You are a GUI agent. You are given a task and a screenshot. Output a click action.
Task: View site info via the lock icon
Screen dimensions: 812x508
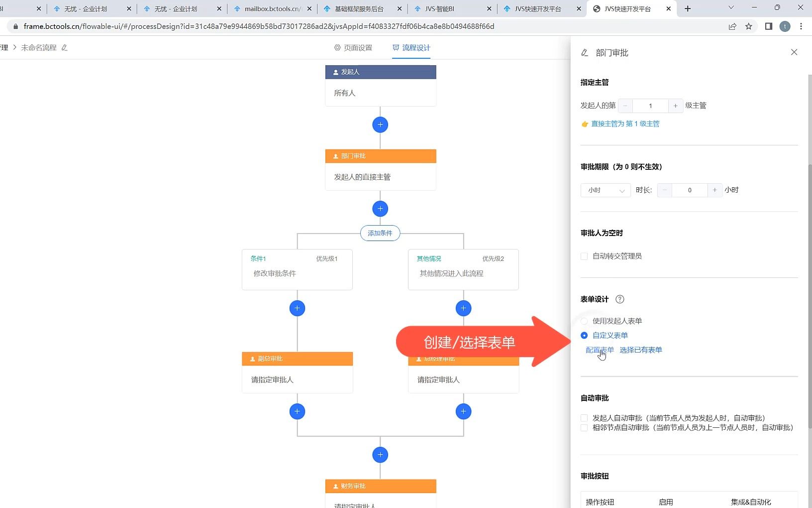coord(15,26)
